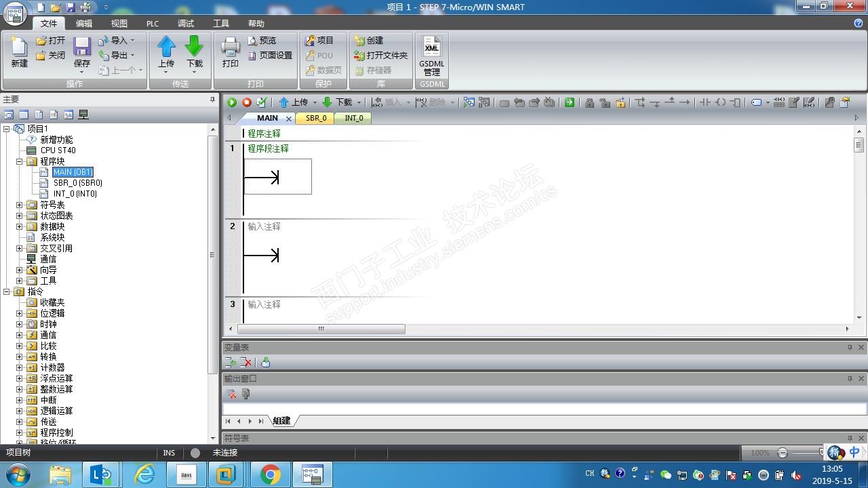Collapse the 程序块 tree node
The image size is (868, 488).
coord(20,161)
